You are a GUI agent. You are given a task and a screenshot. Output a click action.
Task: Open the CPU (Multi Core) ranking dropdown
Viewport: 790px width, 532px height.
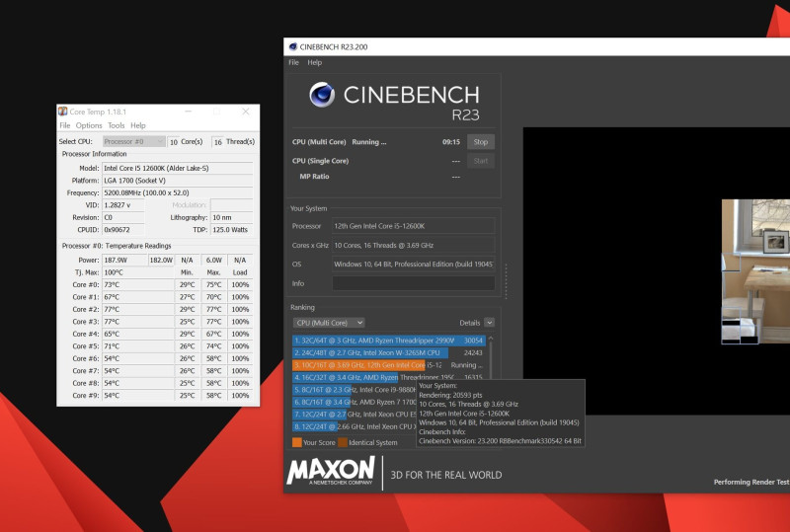(329, 323)
